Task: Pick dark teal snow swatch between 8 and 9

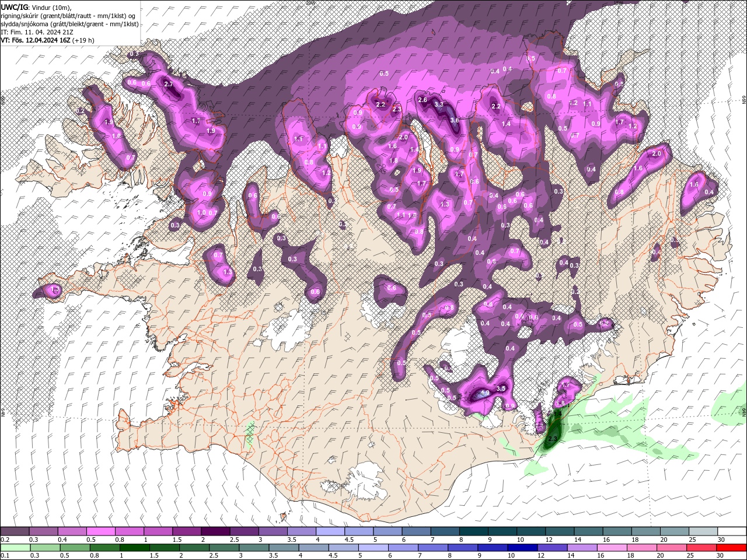Action: click(x=474, y=531)
